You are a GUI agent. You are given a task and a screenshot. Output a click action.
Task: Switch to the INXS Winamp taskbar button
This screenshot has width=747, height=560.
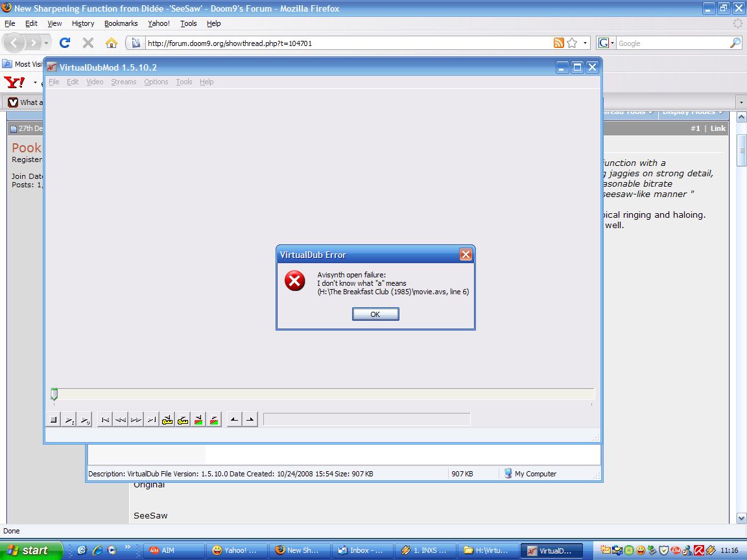425,550
